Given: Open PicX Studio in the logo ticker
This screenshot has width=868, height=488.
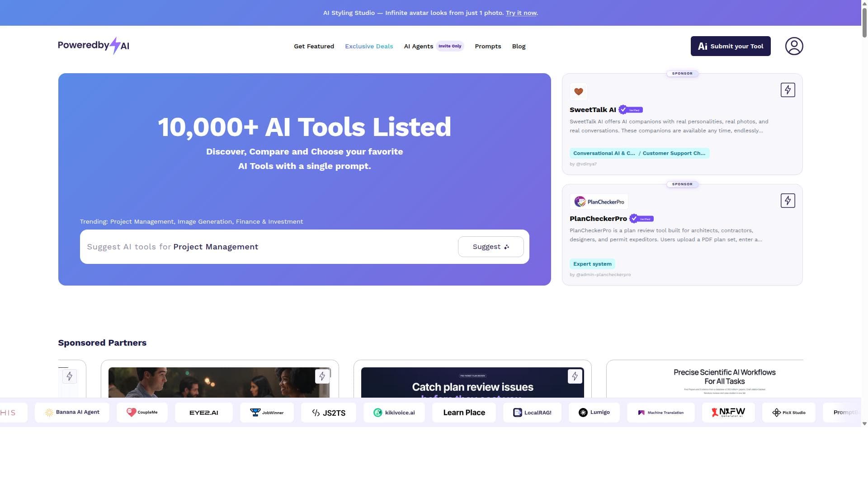Looking at the screenshot, I should click(x=789, y=413).
